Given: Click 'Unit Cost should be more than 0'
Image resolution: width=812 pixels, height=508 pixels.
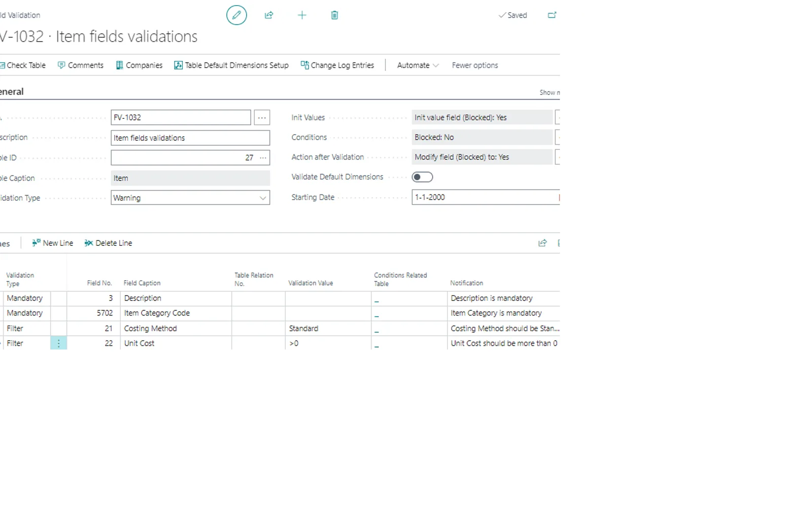Looking at the screenshot, I should (504, 343).
